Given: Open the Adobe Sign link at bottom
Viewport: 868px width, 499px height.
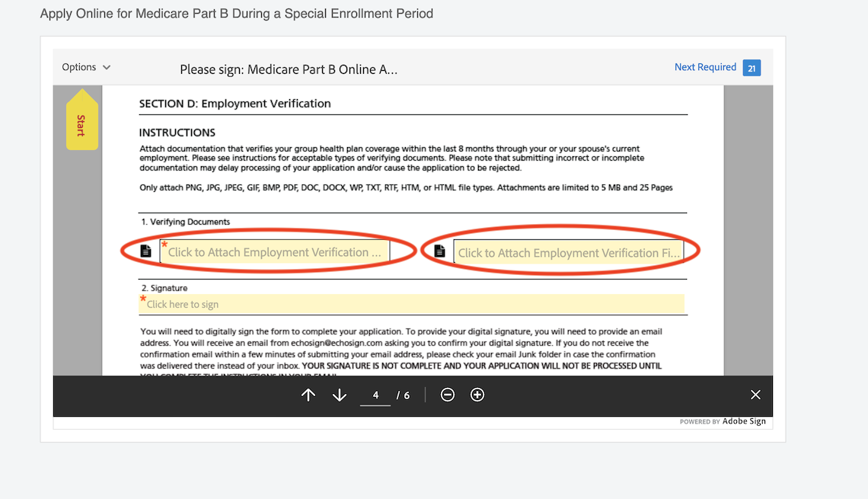Looking at the screenshot, I should tap(744, 421).
